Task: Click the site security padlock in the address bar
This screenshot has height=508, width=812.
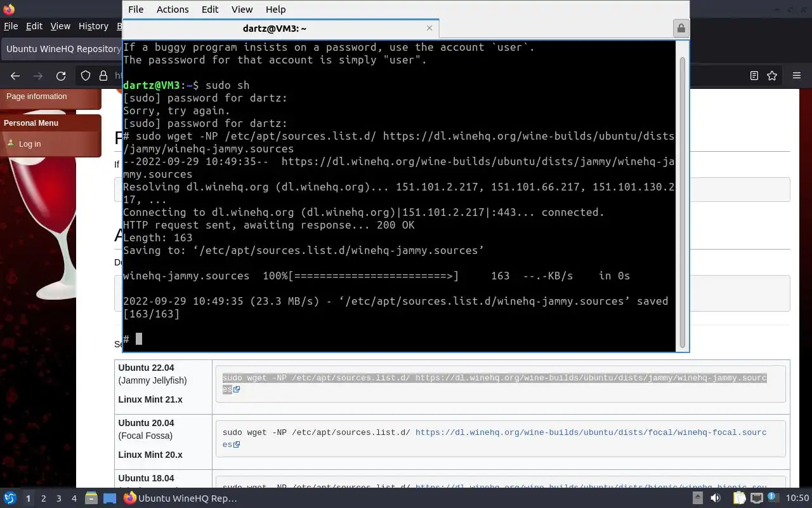Action: tap(103, 76)
